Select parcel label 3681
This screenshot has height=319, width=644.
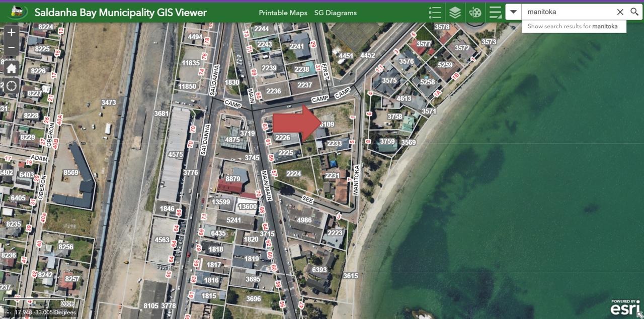(x=161, y=114)
